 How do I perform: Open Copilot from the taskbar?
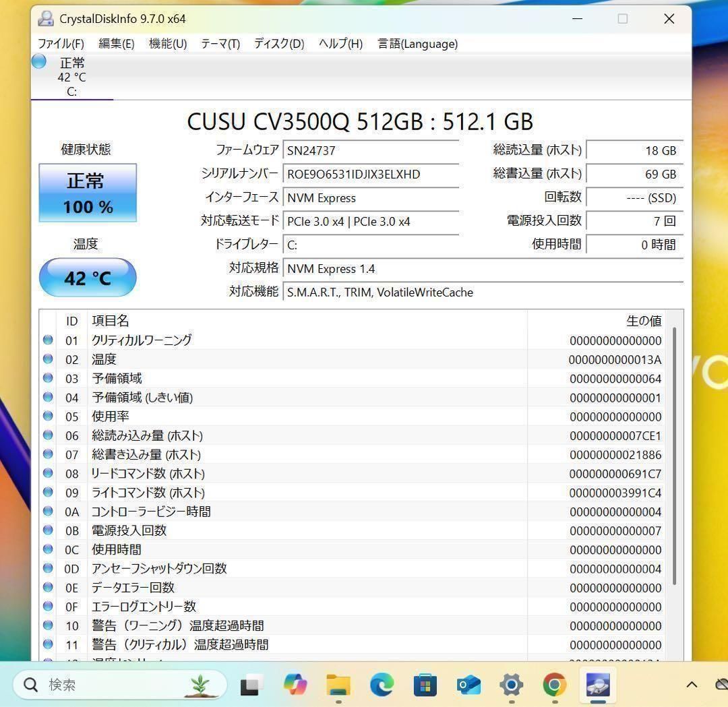295,685
